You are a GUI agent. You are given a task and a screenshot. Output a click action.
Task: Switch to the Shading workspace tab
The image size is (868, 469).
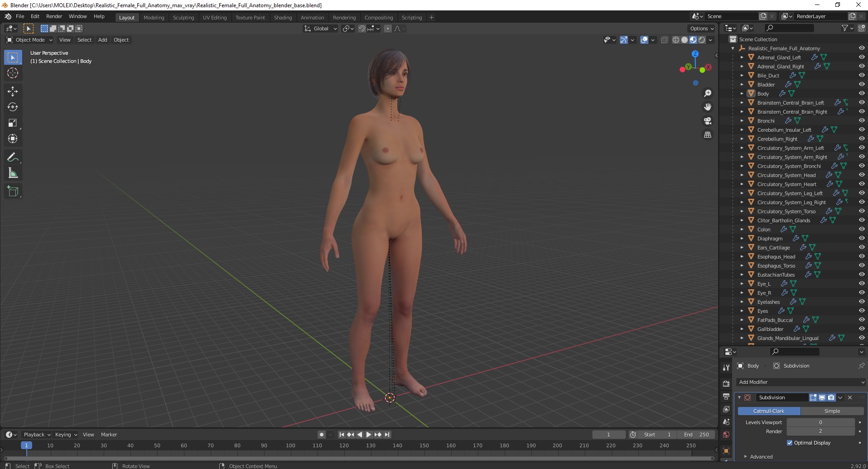[283, 18]
